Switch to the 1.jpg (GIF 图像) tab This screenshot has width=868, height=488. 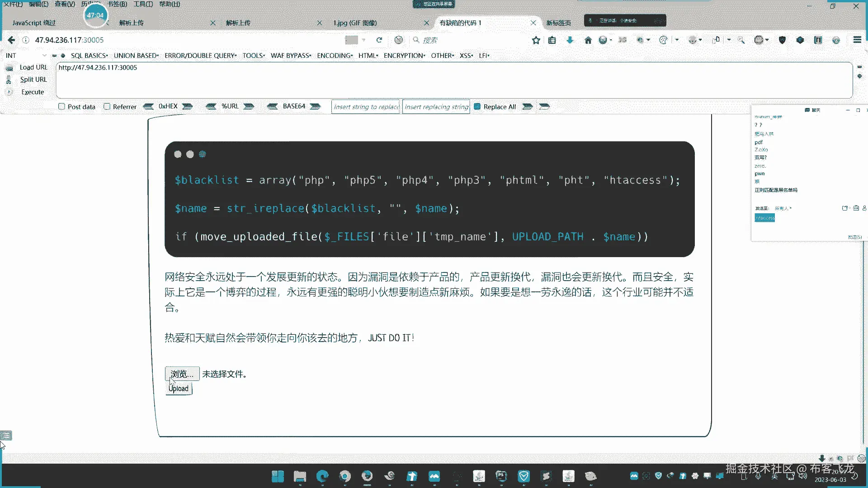(x=355, y=23)
